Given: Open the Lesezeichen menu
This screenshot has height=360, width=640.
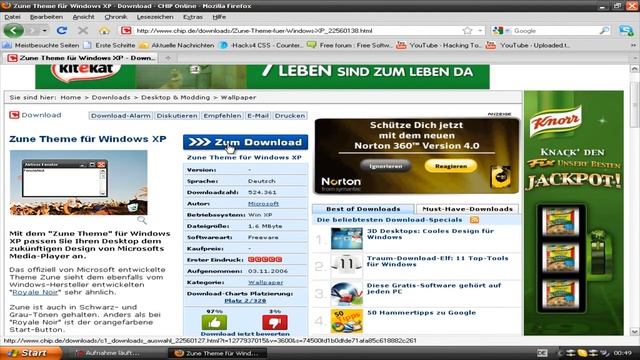Looking at the screenshot, I should (x=155, y=17).
